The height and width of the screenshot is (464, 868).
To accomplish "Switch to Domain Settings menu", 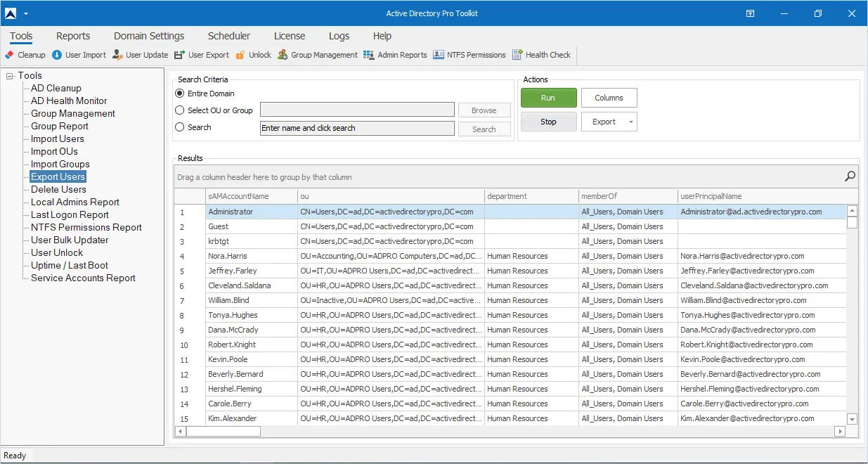I will [149, 36].
